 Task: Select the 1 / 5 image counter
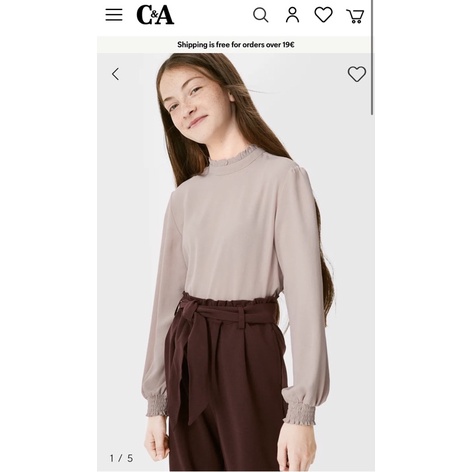tap(121, 458)
